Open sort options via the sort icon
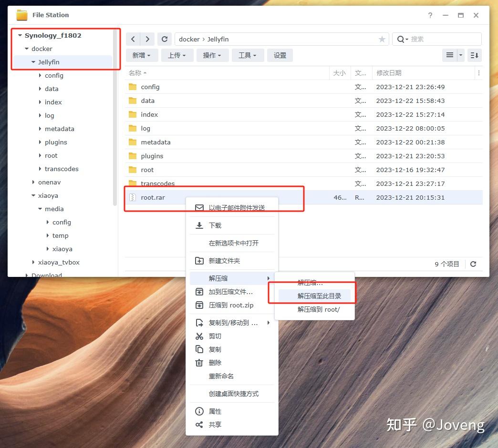The image size is (498, 448). click(475, 55)
